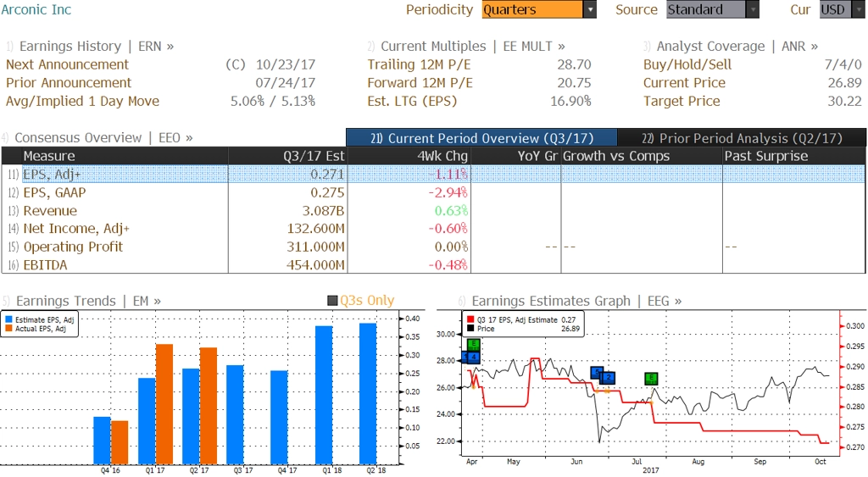Select the EPS, GAAP measure row
The image size is (868, 477).
point(433,192)
